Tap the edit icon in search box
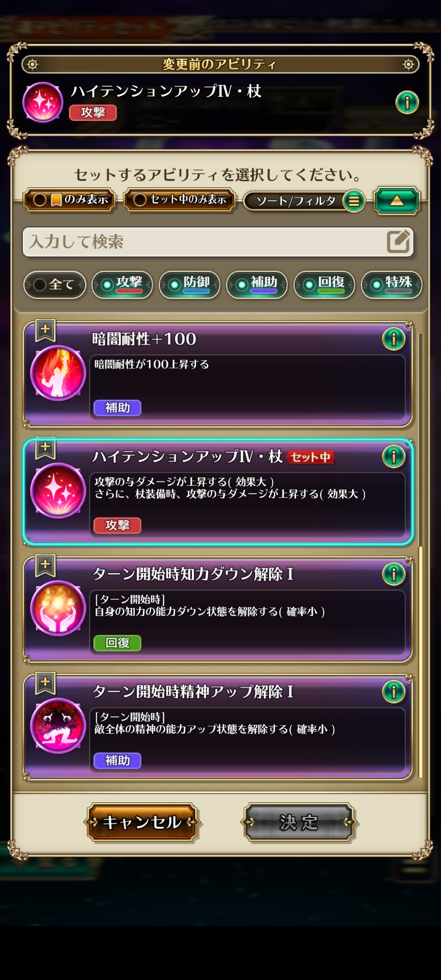Image resolution: width=441 pixels, height=980 pixels. click(399, 241)
